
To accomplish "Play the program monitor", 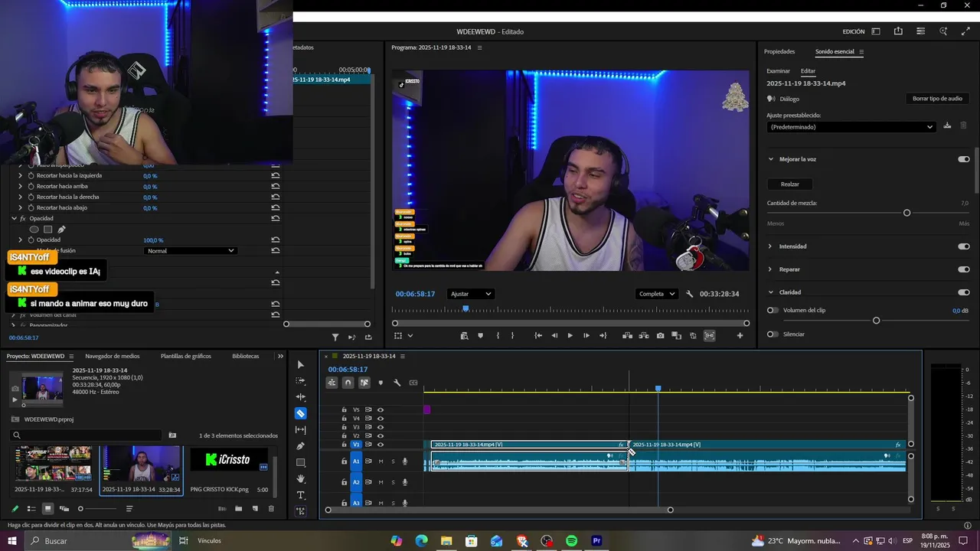I will pos(570,336).
